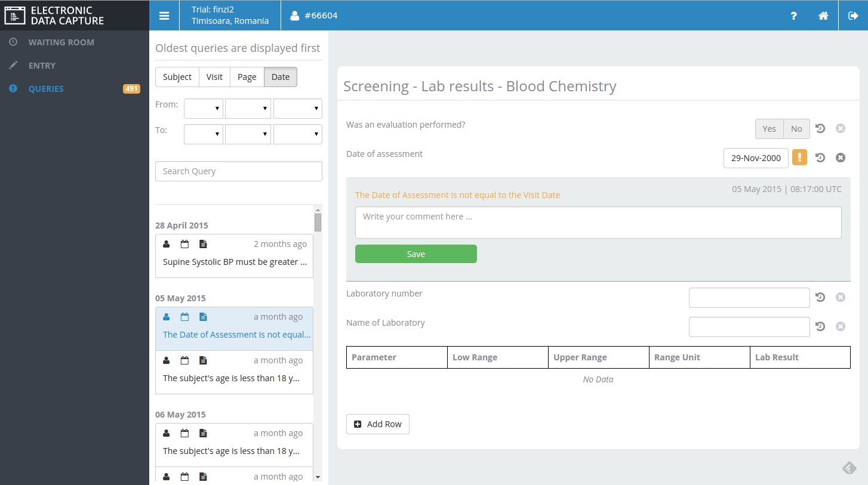The width and height of the screenshot is (868, 485).
Task: Click the comment text area
Action: pyautogui.click(x=598, y=223)
